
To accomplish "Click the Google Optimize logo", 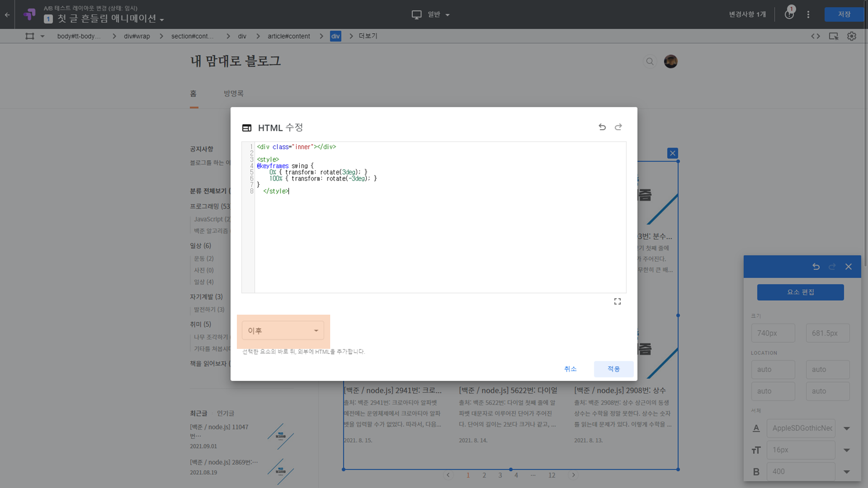I will coord(29,14).
